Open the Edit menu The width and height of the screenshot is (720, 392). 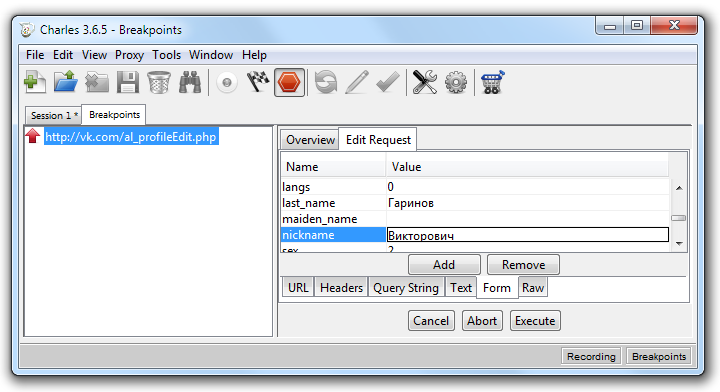coord(63,55)
